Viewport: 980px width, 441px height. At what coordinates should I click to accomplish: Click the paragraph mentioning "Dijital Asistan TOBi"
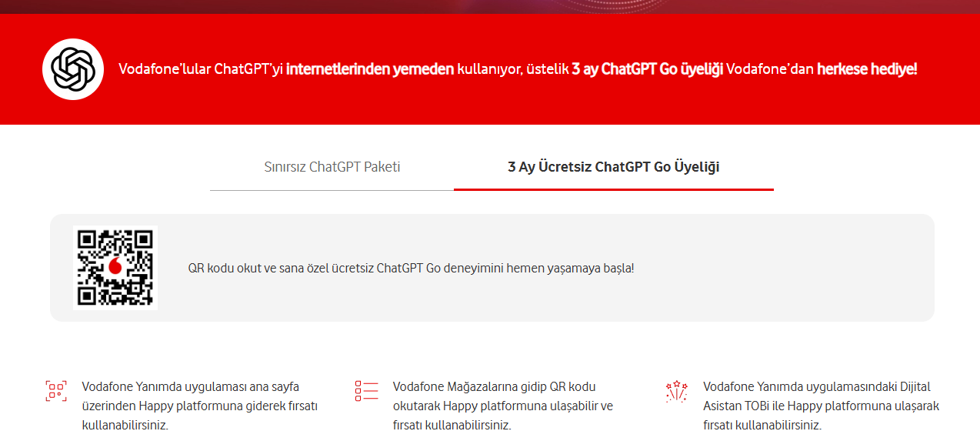coord(821,406)
